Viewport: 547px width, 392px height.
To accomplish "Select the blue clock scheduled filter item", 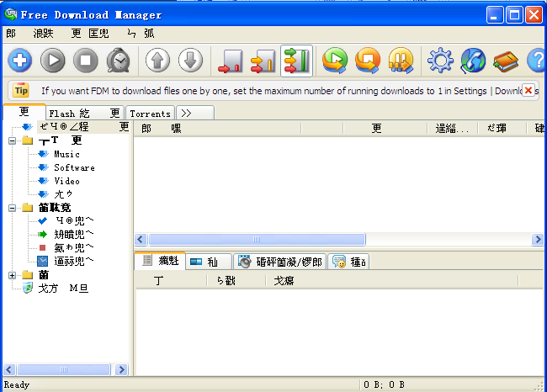I will [x=74, y=262].
